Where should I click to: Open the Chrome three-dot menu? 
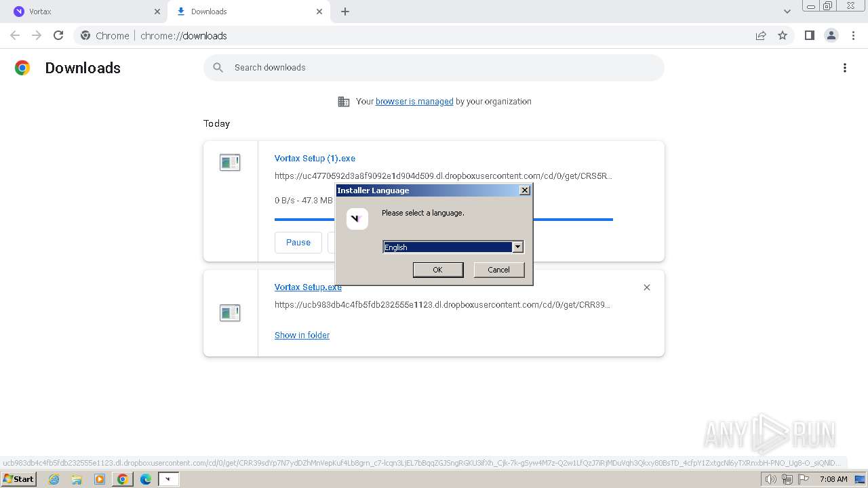853,35
